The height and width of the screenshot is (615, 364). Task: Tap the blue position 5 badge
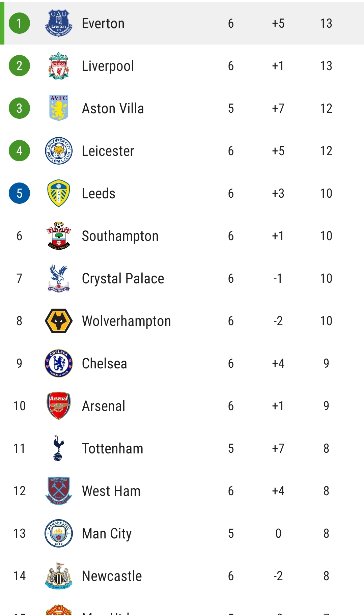[19, 193]
